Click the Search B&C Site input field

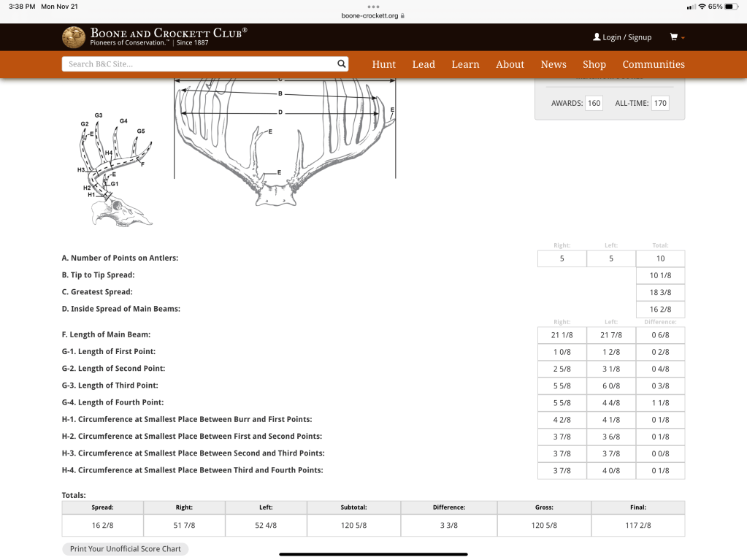(x=197, y=64)
